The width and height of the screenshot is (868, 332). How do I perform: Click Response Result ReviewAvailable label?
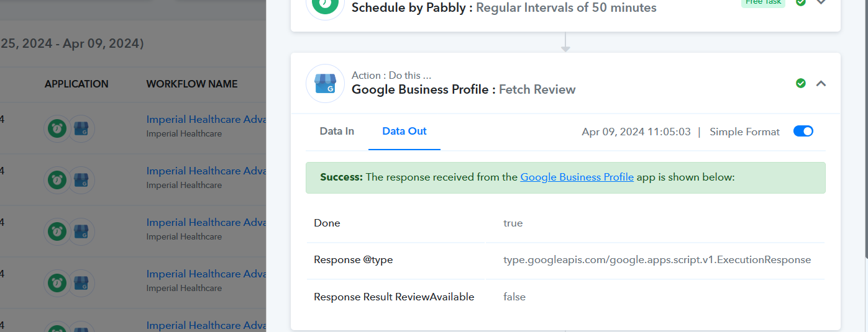[x=394, y=297]
